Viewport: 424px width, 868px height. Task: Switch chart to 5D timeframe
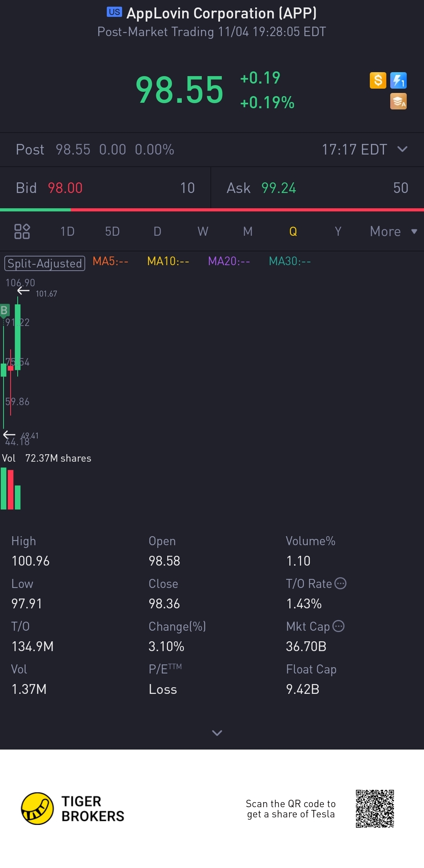point(112,231)
